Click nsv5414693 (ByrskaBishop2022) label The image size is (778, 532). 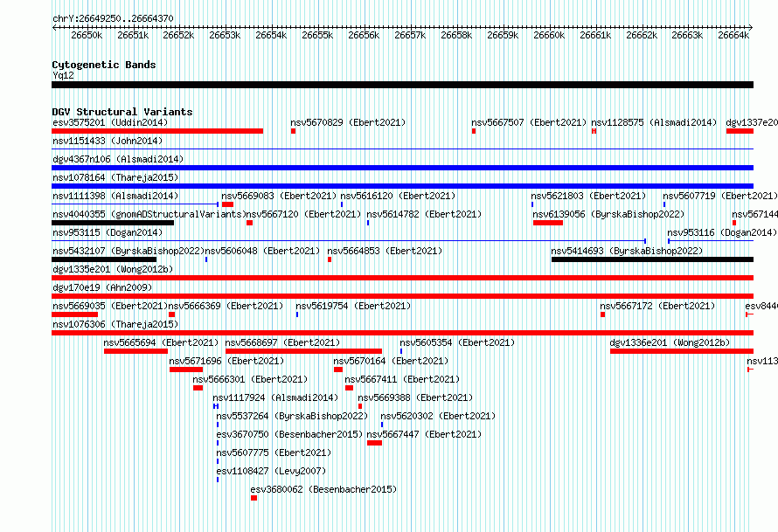(x=627, y=251)
